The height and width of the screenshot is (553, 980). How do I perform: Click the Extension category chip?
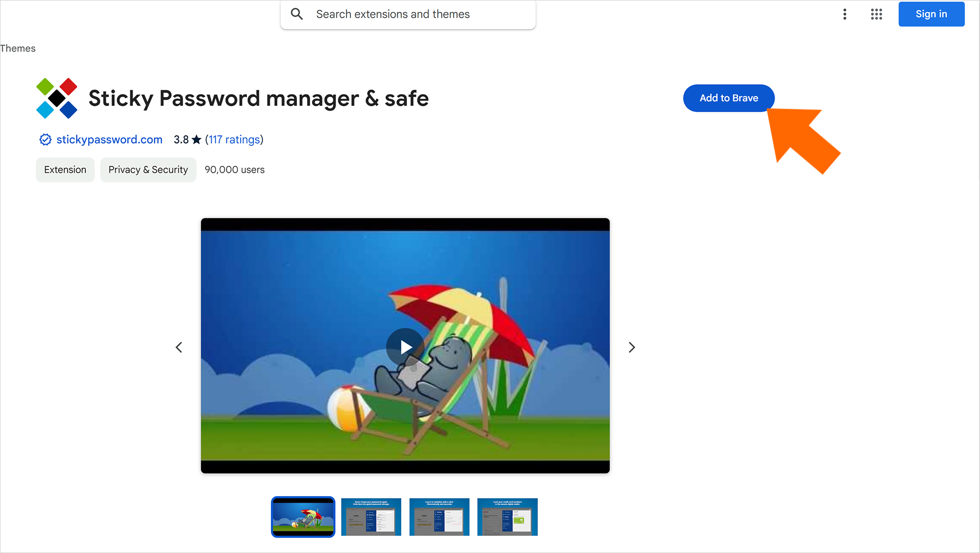coord(65,169)
